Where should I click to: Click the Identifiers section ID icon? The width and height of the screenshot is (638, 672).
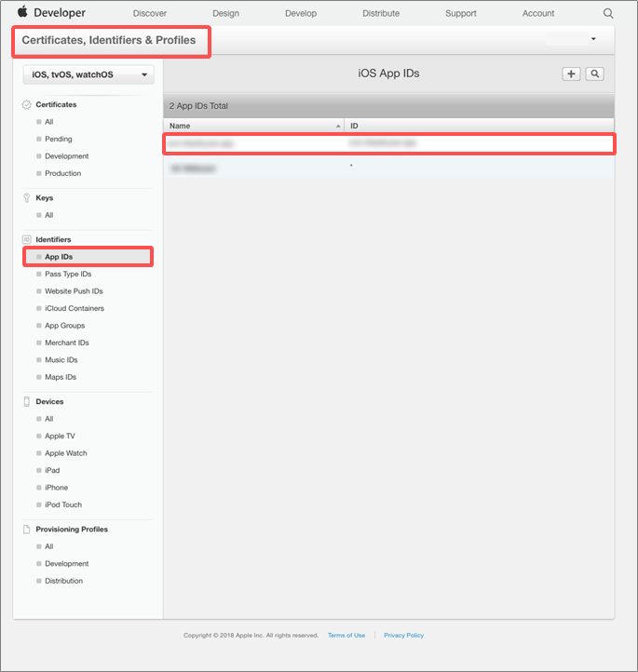click(27, 239)
